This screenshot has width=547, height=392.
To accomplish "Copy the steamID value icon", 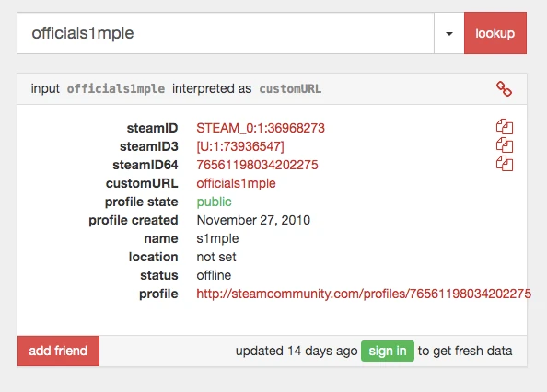I will [505, 127].
